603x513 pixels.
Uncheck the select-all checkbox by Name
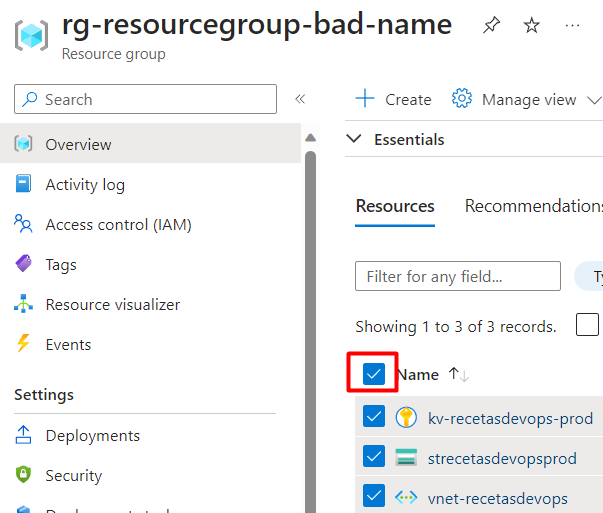(374, 374)
